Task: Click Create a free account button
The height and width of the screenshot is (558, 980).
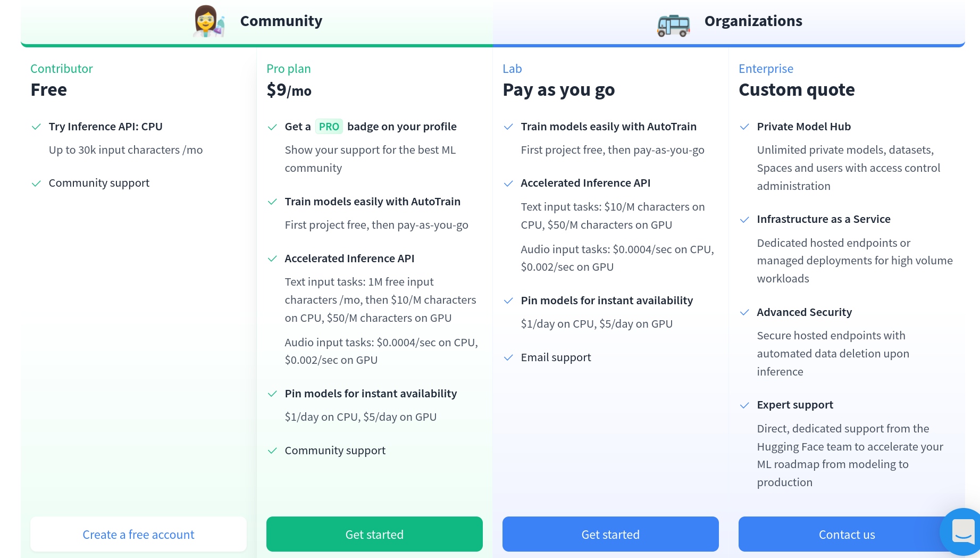Action: pos(138,534)
